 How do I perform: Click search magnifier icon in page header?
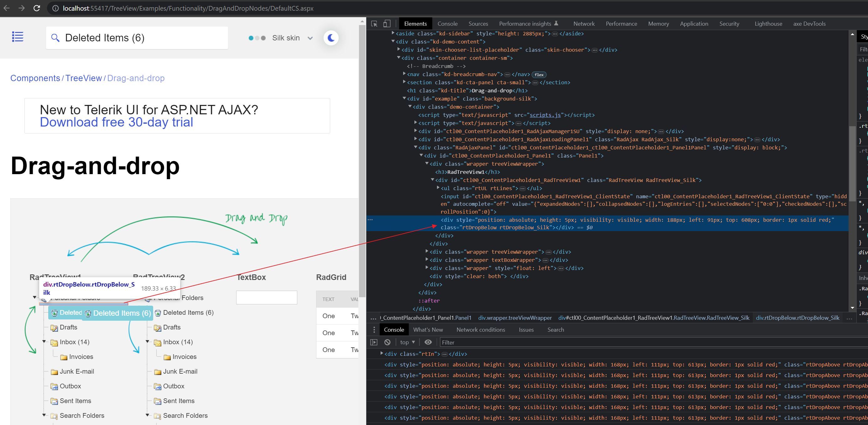click(55, 38)
